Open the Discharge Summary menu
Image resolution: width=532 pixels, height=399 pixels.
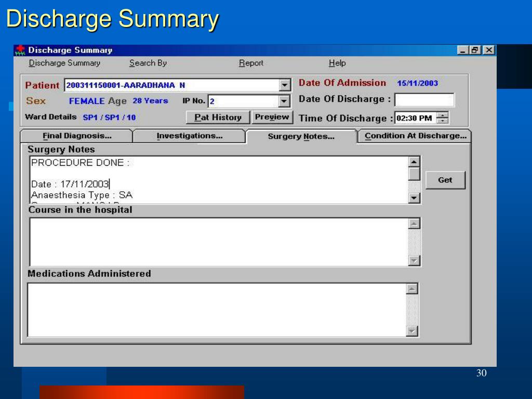(x=64, y=63)
